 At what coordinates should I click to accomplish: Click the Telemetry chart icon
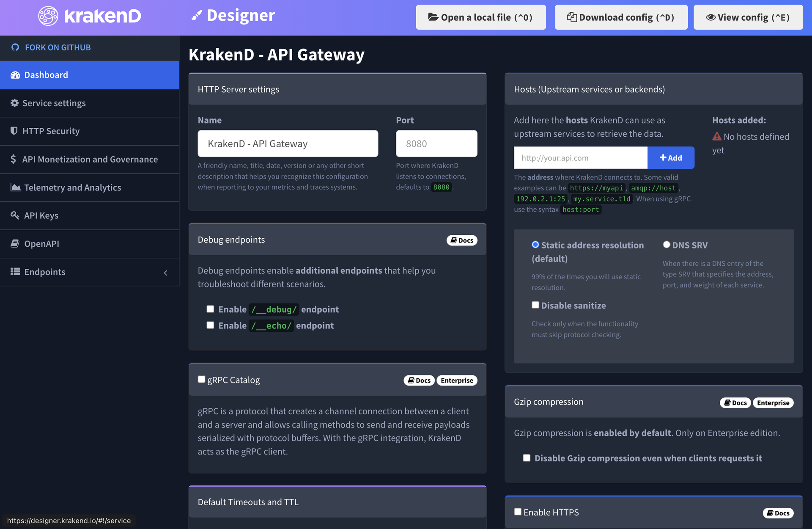(16, 187)
